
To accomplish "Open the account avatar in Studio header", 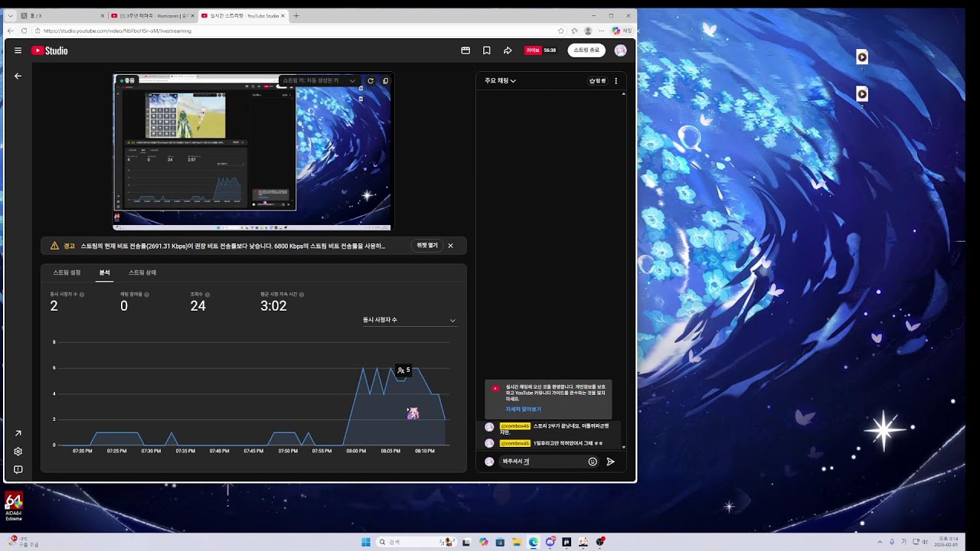I will point(620,51).
